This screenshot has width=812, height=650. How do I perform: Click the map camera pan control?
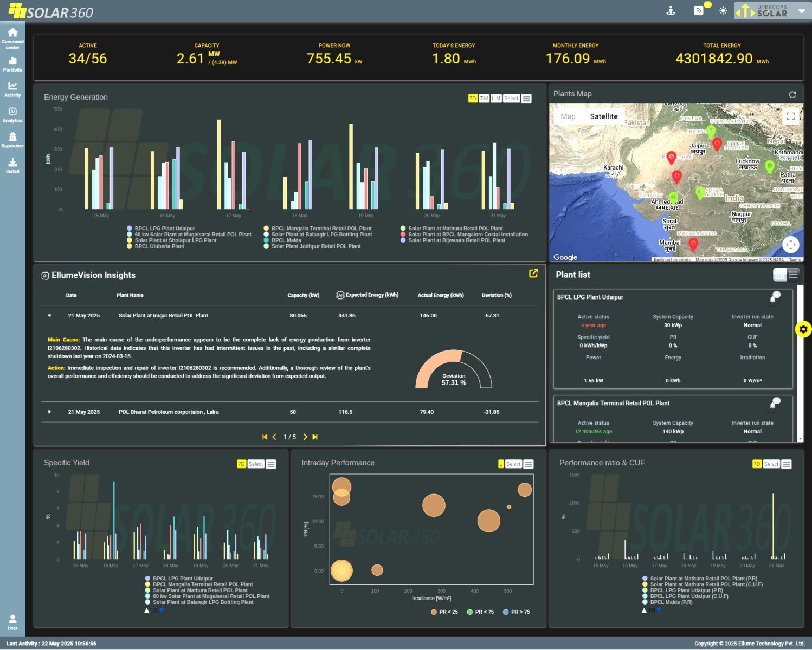pos(791,245)
